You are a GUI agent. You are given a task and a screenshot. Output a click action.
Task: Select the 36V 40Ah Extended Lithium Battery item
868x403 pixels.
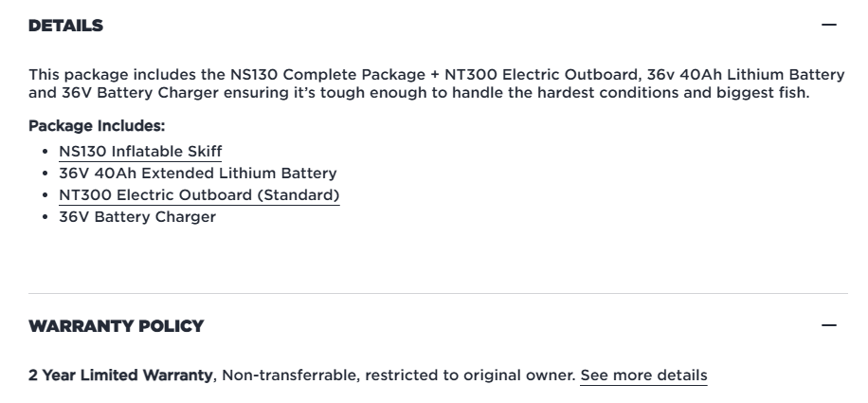pyautogui.click(x=198, y=174)
